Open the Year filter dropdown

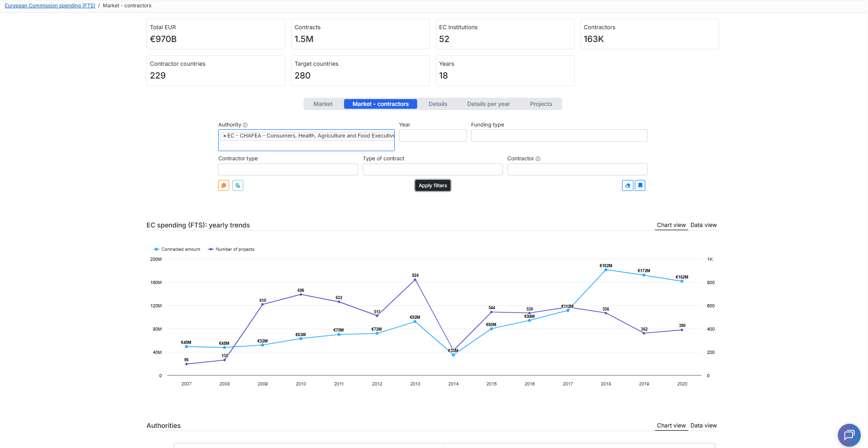click(x=433, y=136)
